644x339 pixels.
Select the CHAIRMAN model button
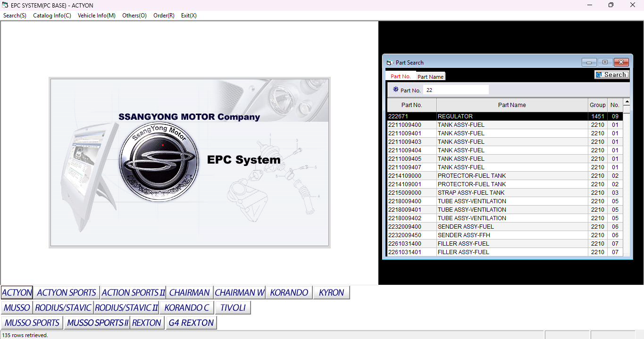point(190,292)
